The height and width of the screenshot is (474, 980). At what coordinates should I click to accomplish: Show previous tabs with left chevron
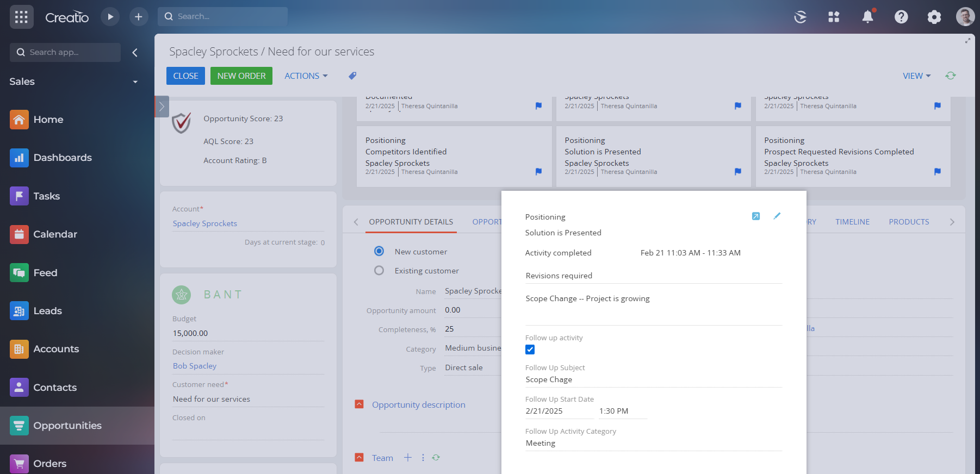tap(356, 222)
